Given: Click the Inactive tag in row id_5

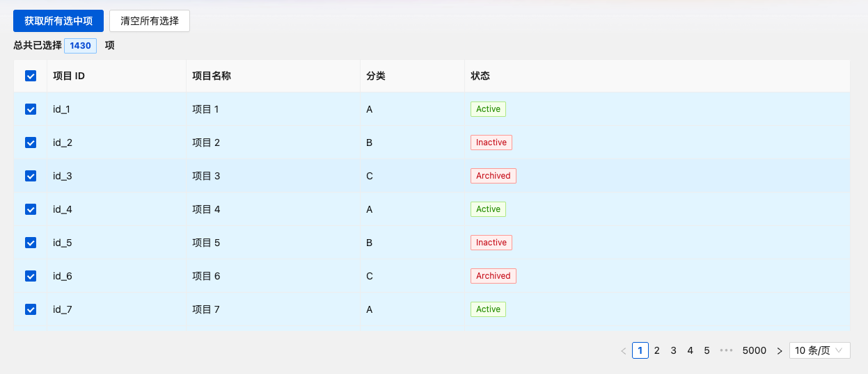Looking at the screenshot, I should point(491,243).
